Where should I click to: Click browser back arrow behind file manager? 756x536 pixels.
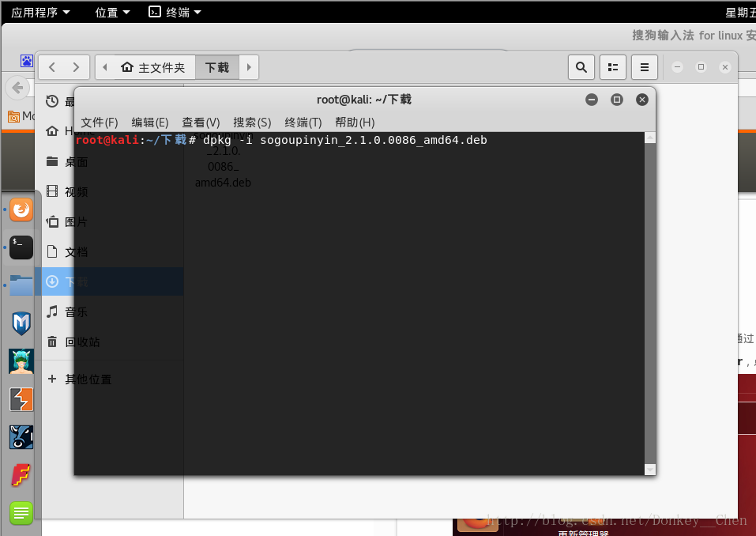17,88
